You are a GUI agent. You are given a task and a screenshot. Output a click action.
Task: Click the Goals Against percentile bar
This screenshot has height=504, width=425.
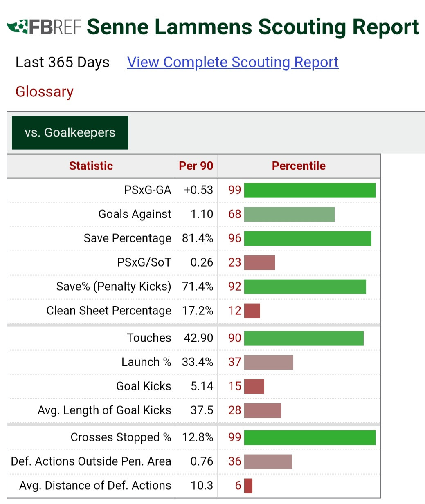pyautogui.click(x=289, y=215)
